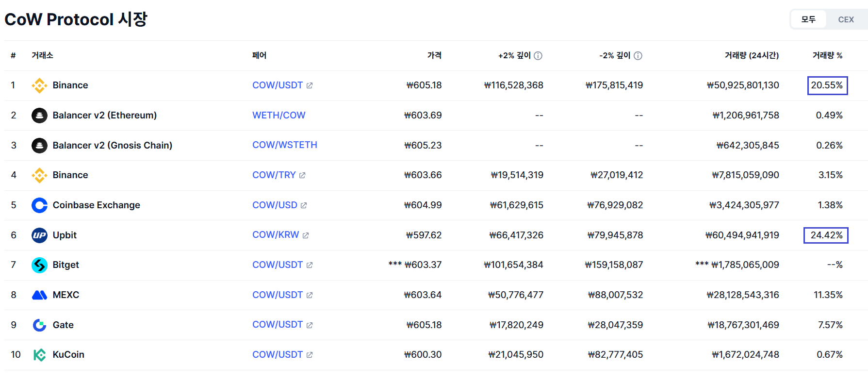The height and width of the screenshot is (382, 868).
Task: Click external link icon beside Bitget COW/USDT
Action: (x=310, y=265)
